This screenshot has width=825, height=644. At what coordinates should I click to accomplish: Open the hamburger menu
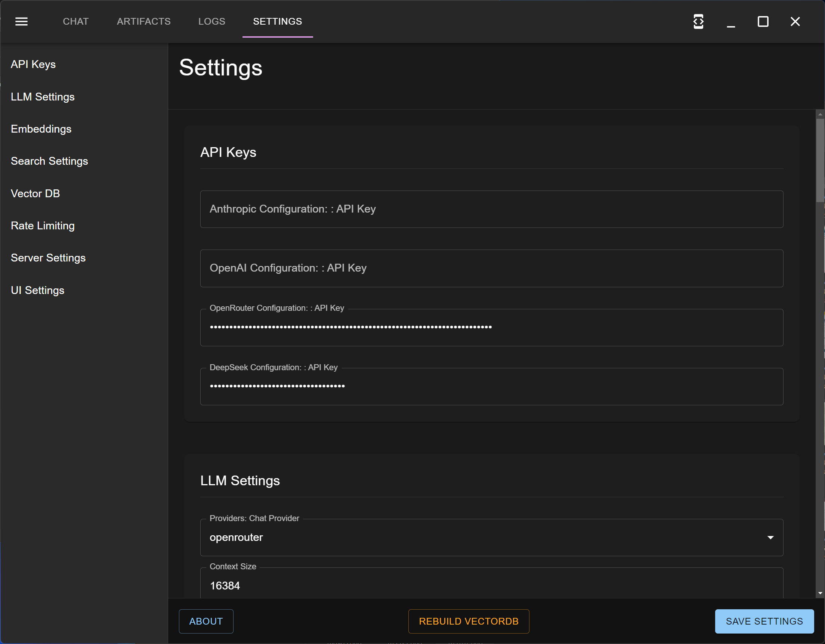click(x=22, y=22)
